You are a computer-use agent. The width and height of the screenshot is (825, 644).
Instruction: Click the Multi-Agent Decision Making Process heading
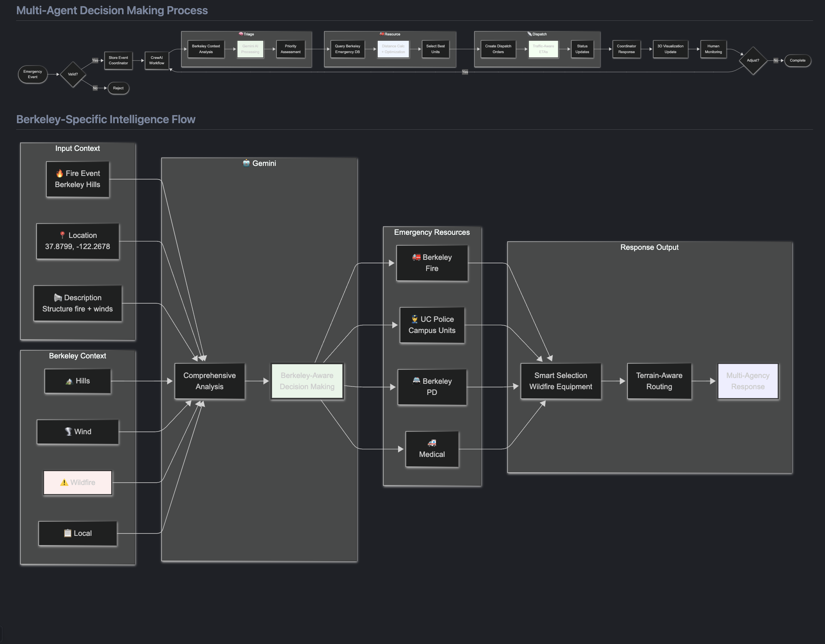[112, 10]
